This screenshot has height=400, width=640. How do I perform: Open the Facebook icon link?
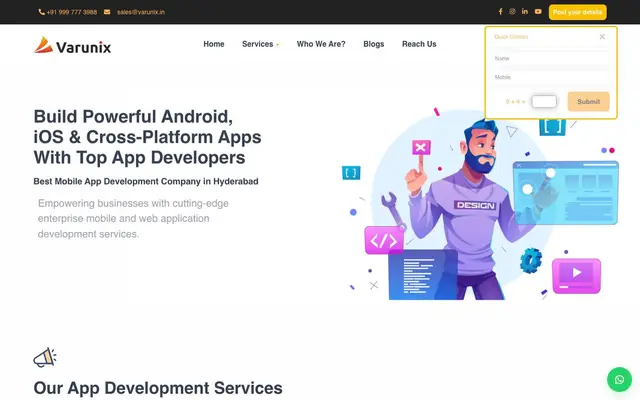click(x=500, y=12)
